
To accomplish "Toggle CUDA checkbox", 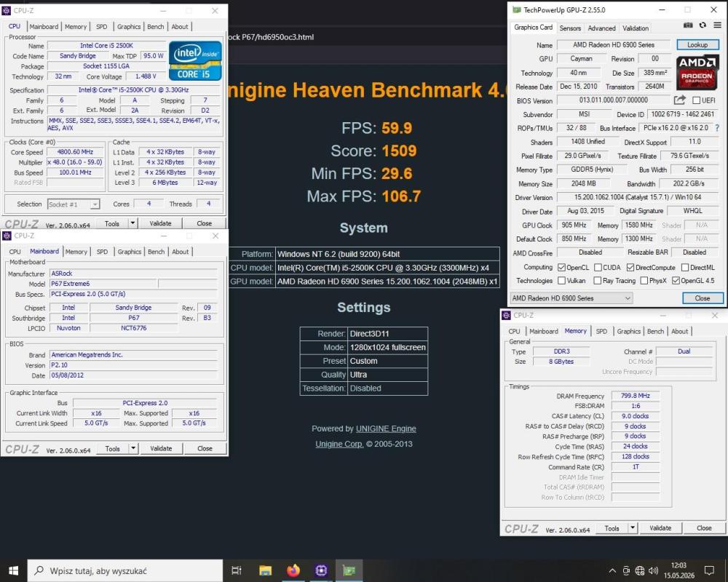I will [598, 267].
